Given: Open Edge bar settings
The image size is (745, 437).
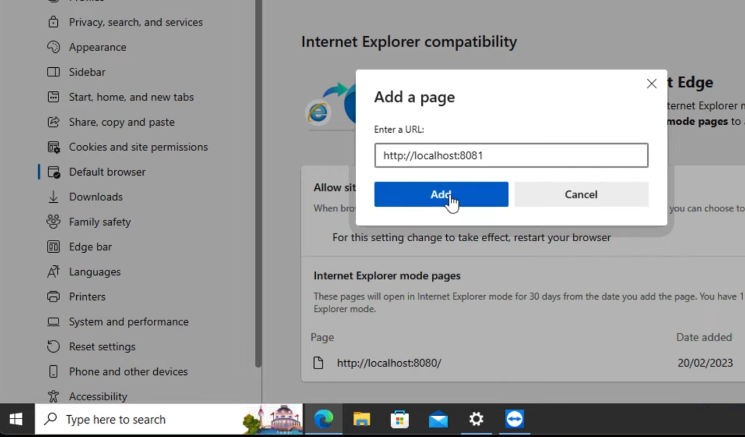Looking at the screenshot, I should [90, 247].
